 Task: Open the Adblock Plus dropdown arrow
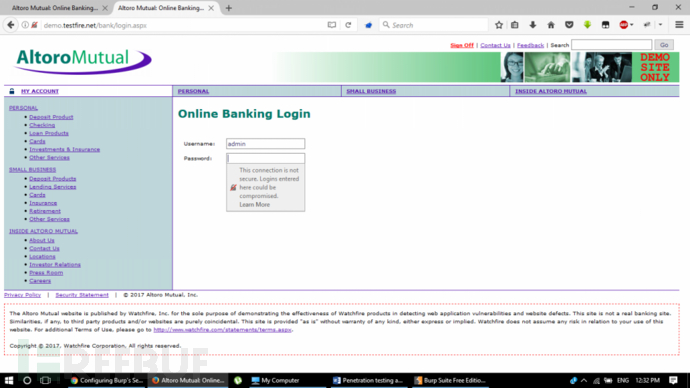[631, 25]
